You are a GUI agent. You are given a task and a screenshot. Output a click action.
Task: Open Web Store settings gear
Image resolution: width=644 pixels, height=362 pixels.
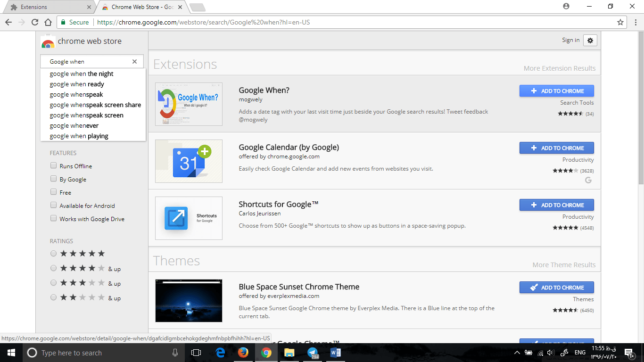[x=590, y=41]
